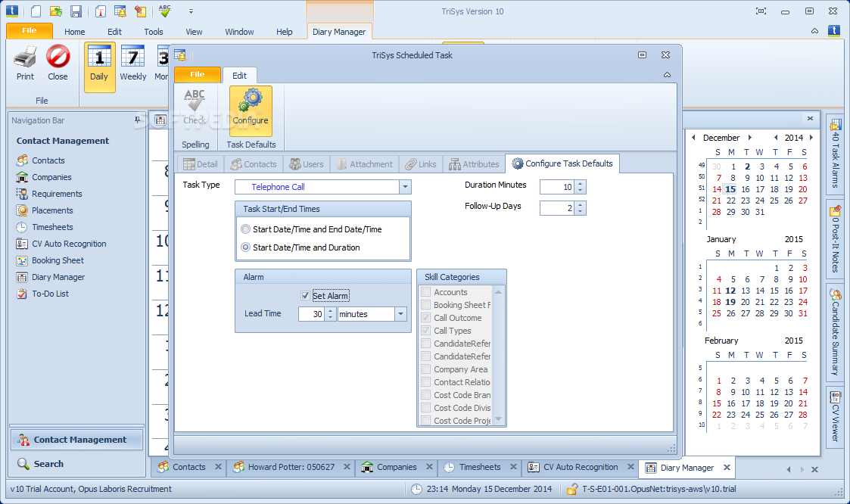Decrease Follow-Up Days with down arrow
850x504 pixels.
coord(580,211)
